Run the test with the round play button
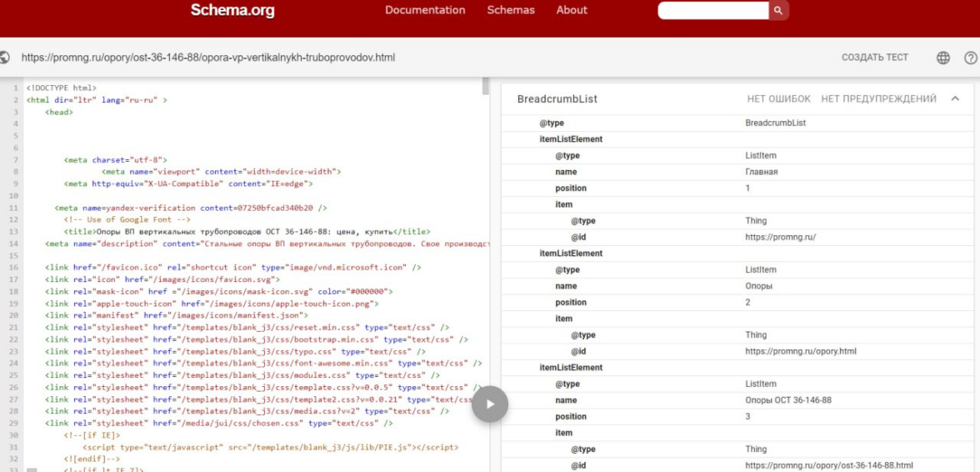Screen dimensions: 980x472 point(489,404)
